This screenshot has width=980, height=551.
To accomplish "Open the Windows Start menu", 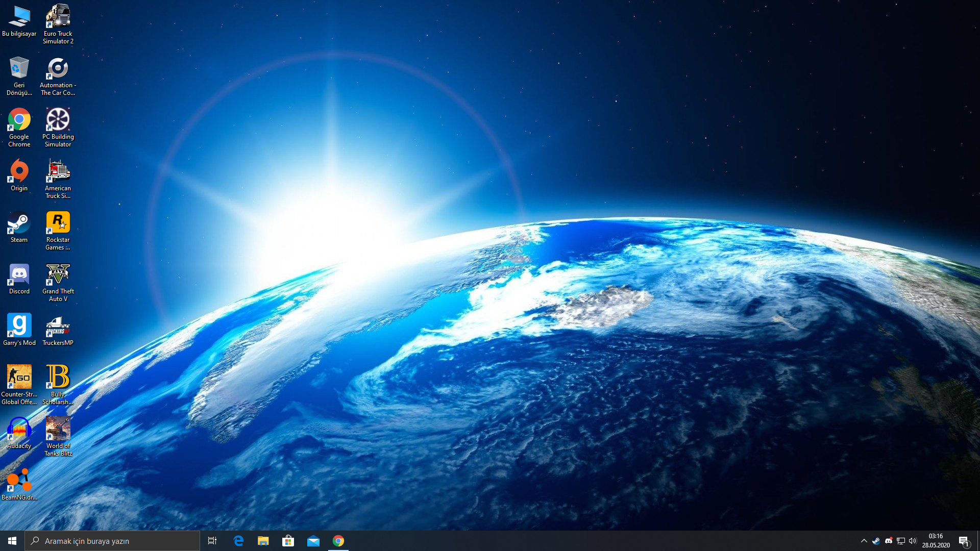I will pyautogui.click(x=12, y=541).
